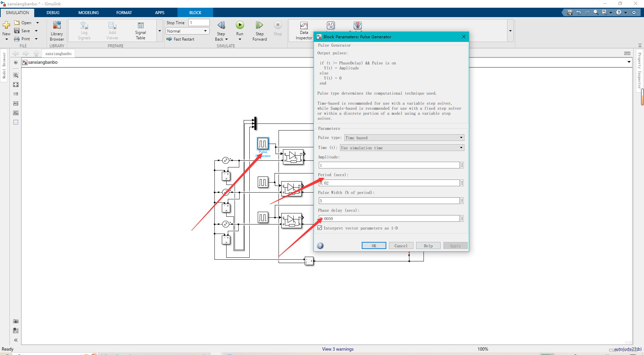644x355 pixels.
Task: Click the screenshot camera icon at bottom left
Action: [16, 321]
